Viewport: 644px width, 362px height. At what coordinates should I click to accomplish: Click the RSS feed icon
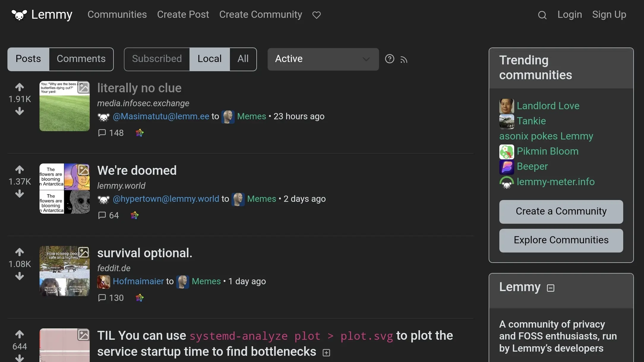tap(403, 59)
